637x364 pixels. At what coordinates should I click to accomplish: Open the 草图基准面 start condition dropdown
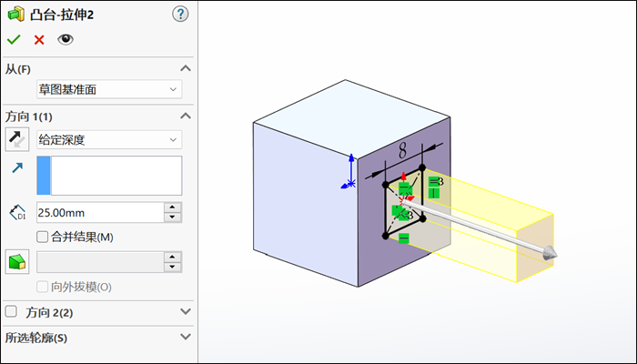[x=109, y=89]
